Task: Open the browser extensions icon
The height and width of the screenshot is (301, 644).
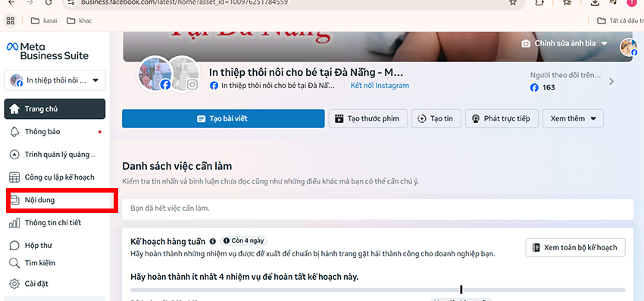Action: tap(539, 2)
